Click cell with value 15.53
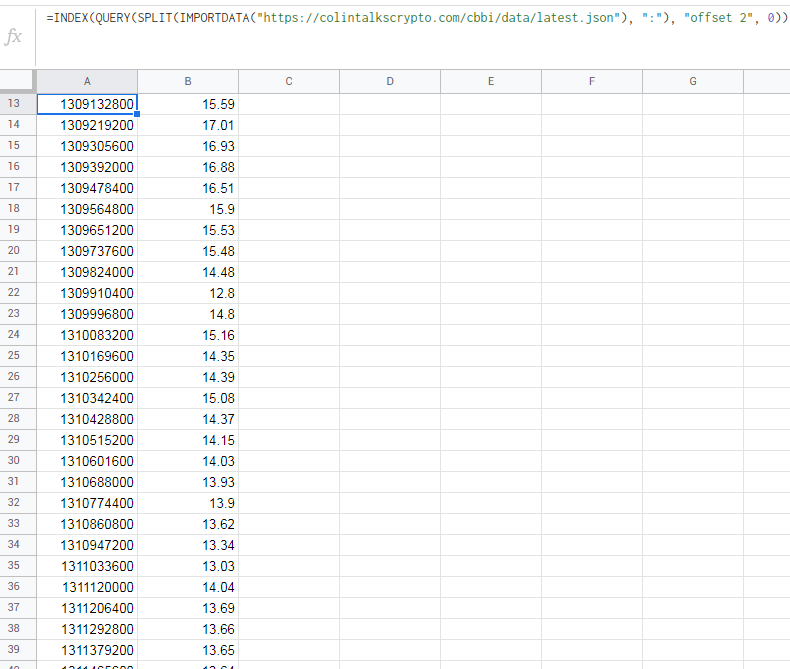 click(188, 230)
